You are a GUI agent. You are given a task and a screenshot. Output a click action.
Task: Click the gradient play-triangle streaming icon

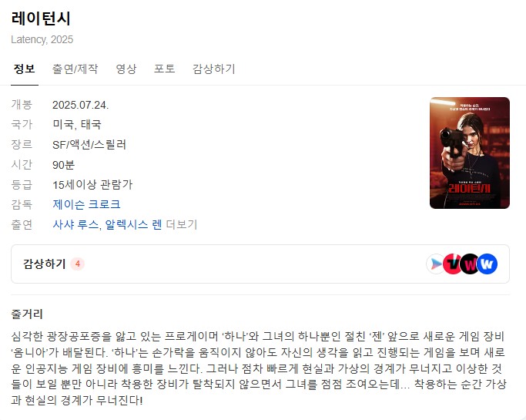tap(435, 264)
